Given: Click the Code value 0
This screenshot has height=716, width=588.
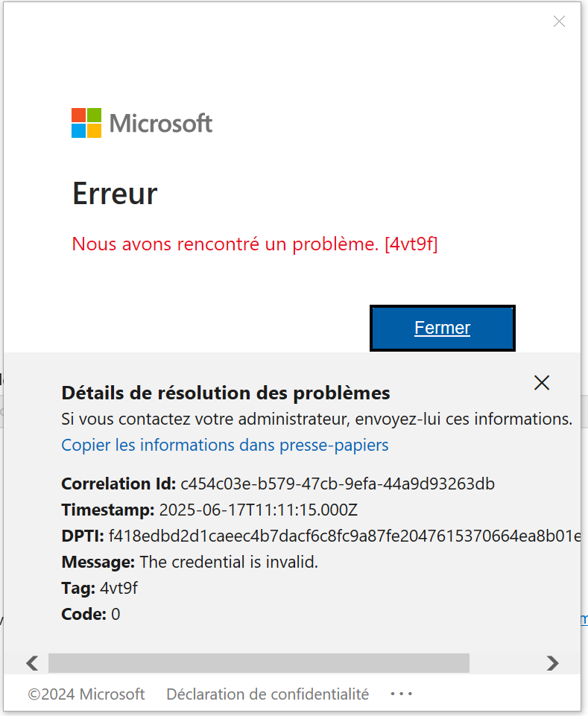Looking at the screenshot, I should (116, 615).
